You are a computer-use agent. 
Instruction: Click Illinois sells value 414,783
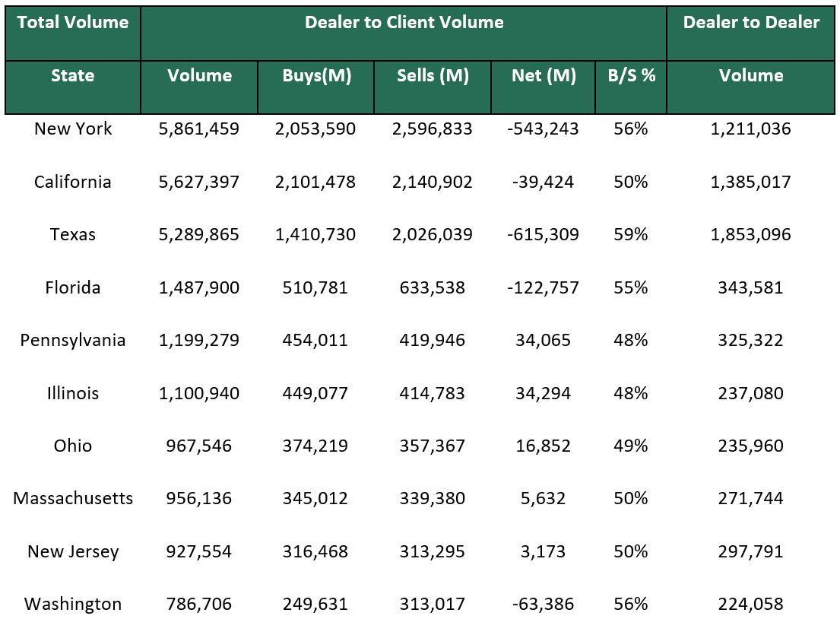click(x=432, y=393)
